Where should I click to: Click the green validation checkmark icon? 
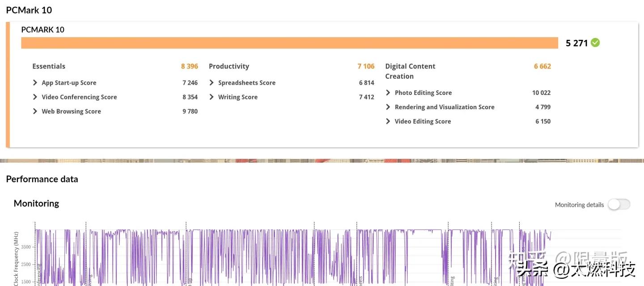coord(595,43)
